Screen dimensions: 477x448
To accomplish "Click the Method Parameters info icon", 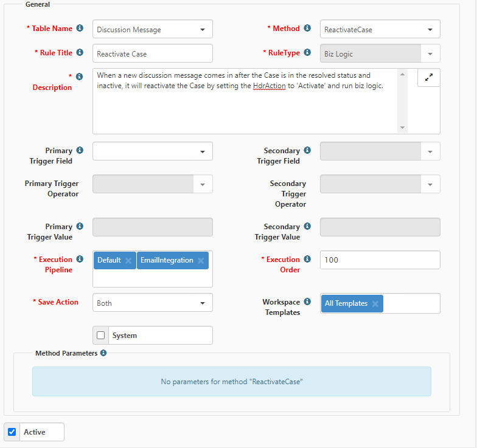I will point(103,353).
